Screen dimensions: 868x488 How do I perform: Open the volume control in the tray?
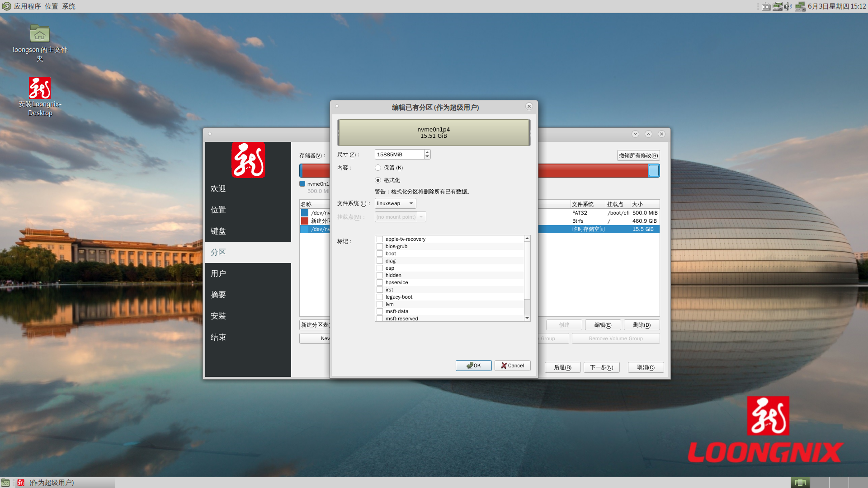788,6
